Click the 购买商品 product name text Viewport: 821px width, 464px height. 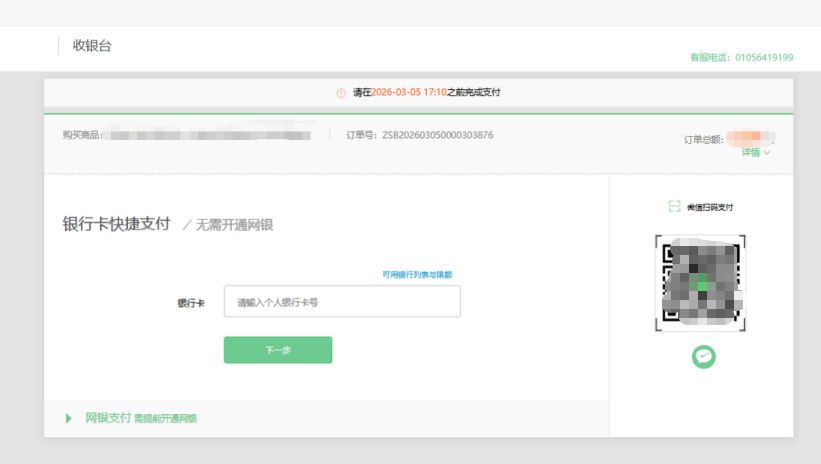(x=210, y=135)
